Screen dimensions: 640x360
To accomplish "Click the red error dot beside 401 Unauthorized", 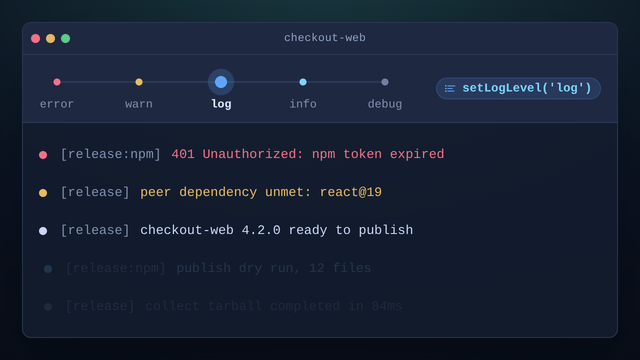I will 43,155.
